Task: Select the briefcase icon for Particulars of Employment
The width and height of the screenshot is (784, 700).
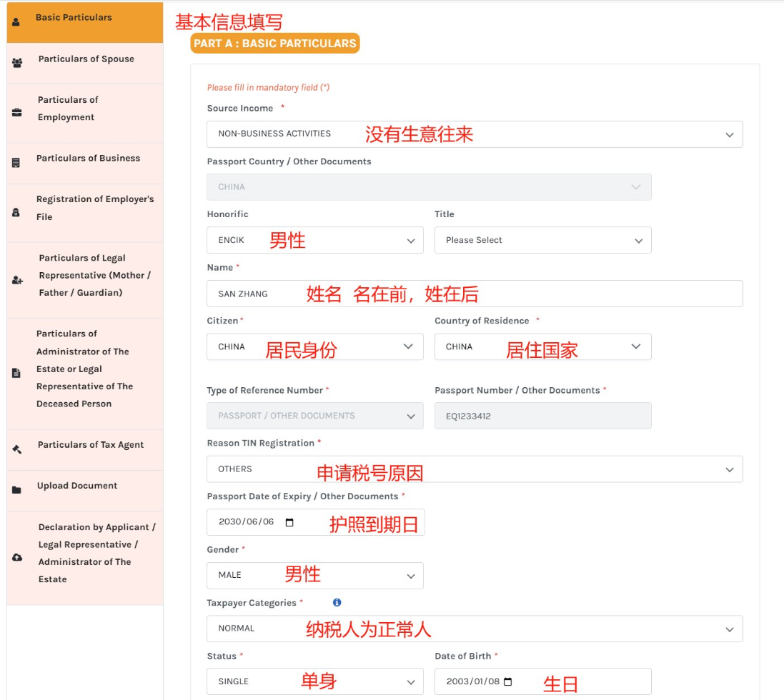Action: [x=16, y=112]
